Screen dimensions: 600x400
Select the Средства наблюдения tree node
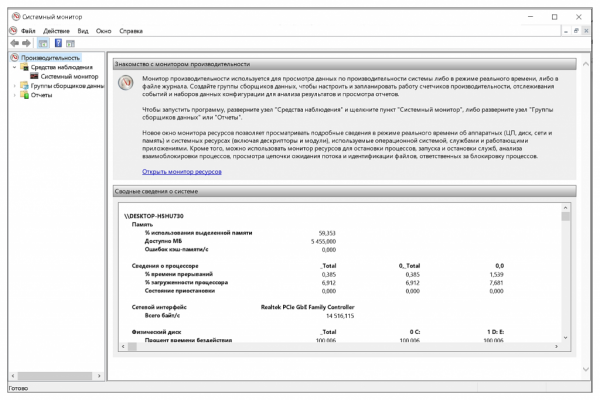62,67
